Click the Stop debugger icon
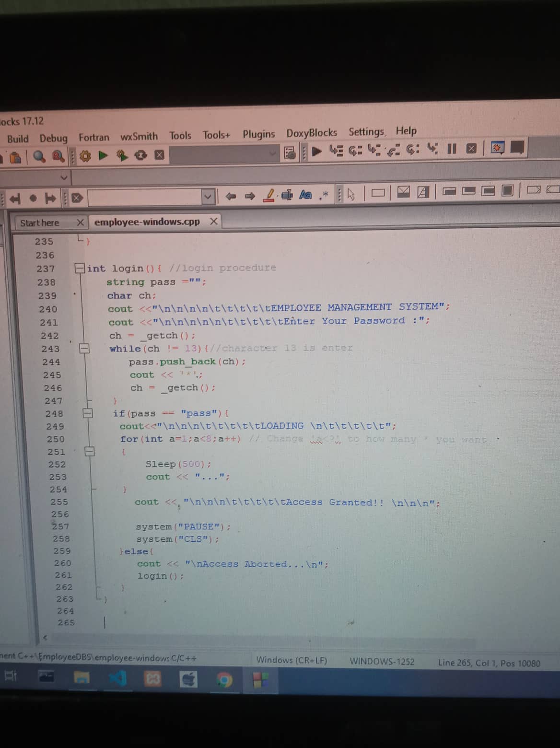 click(471, 148)
